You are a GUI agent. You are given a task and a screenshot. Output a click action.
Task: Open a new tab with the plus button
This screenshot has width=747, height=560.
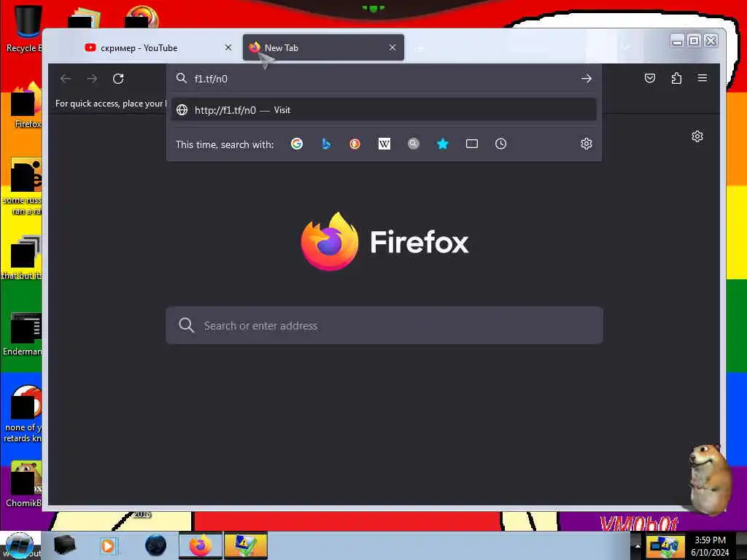(x=419, y=48)
